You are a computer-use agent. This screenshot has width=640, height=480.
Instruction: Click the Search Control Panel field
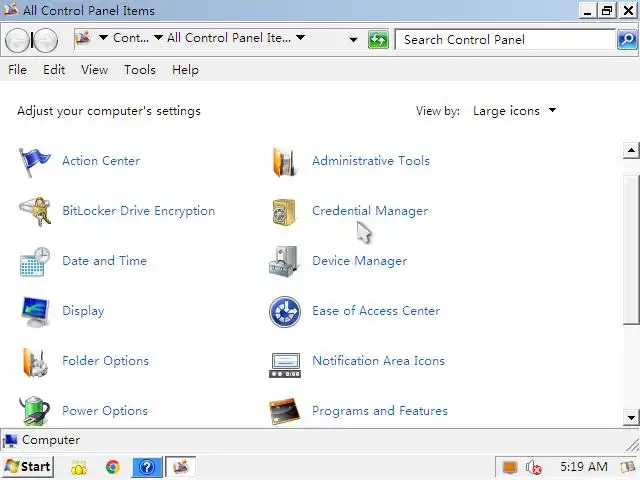pos(505,40)
